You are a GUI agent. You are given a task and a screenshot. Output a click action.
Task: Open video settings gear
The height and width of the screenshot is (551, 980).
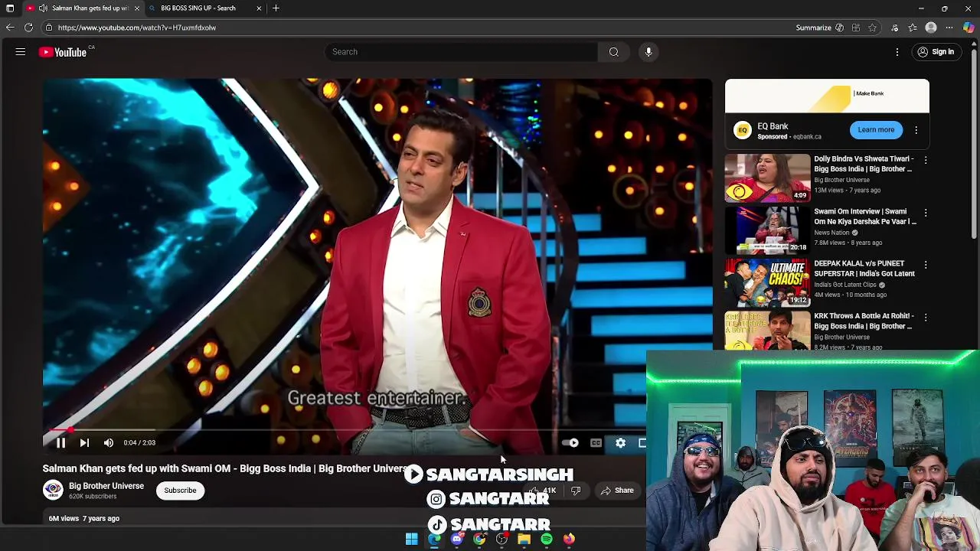pyautogui.click(x=621, y=442)
